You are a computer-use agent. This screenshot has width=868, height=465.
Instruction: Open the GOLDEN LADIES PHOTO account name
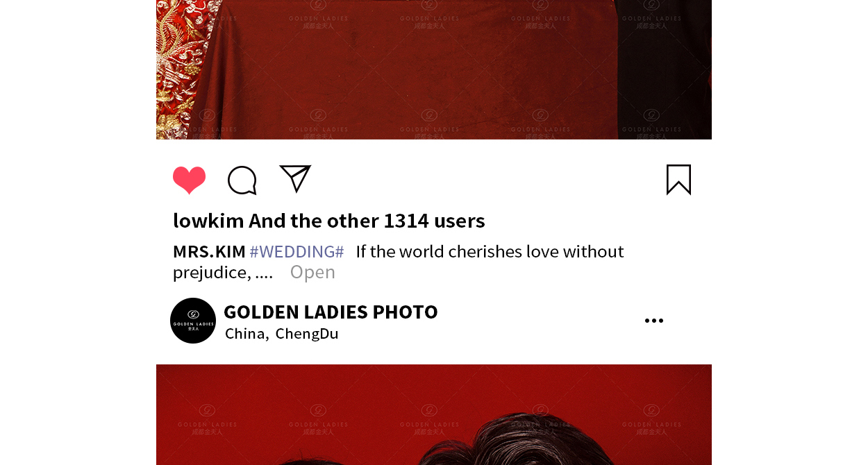pos(331,312)
